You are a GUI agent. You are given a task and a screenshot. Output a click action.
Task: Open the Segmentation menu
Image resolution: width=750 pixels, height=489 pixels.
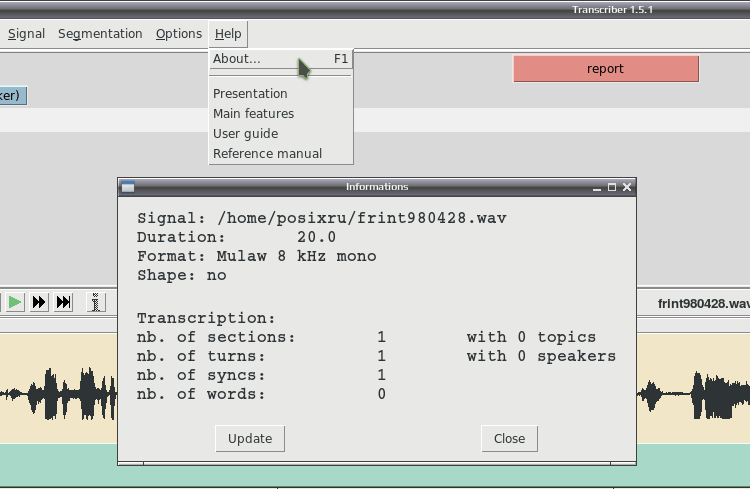[x=100, y=34]
